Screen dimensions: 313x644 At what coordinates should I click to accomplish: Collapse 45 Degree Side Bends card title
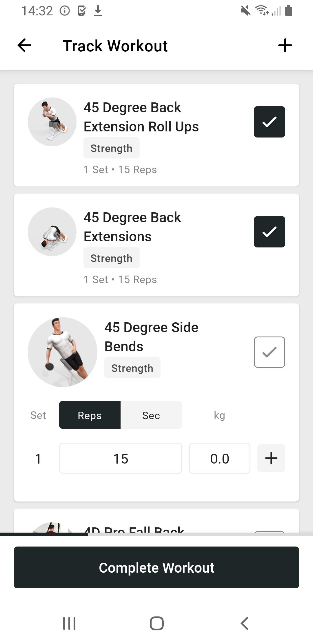(151, 337)
